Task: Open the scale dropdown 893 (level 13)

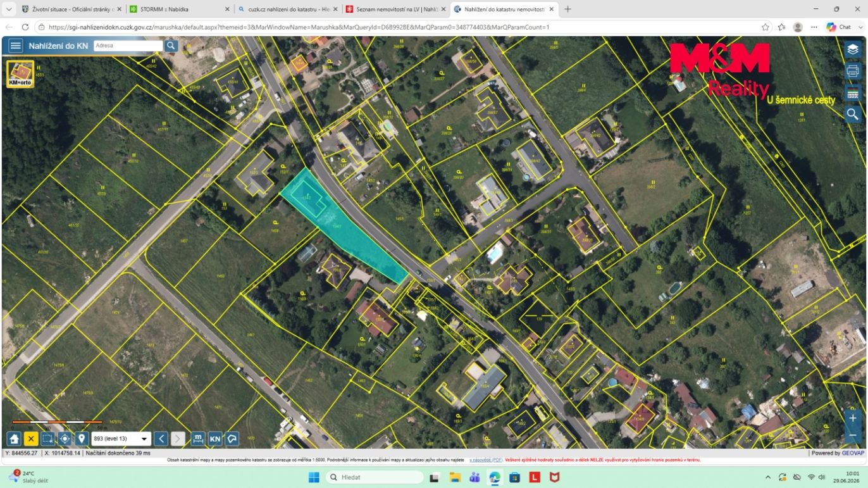Action: click(x=121, y=439)
